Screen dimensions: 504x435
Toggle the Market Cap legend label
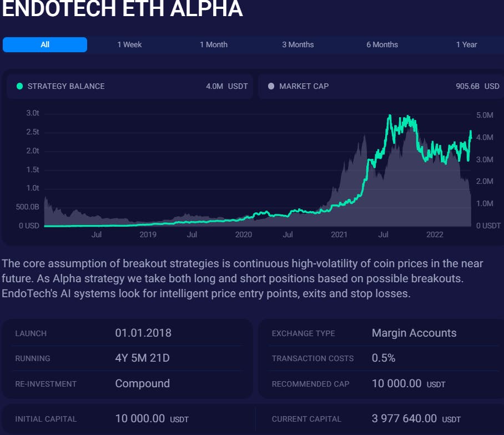[304, 86]
